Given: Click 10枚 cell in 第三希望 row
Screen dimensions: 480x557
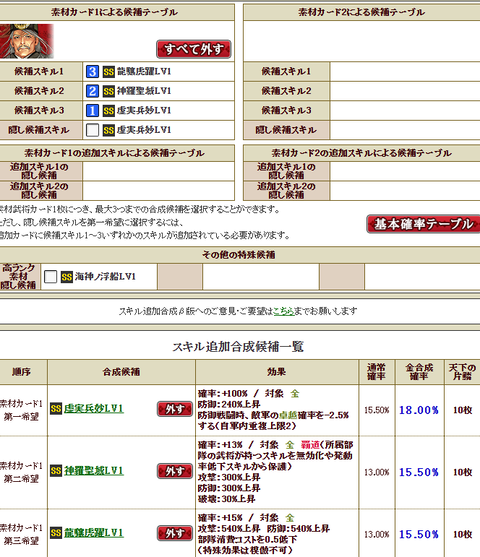Looking at the screenshot, I should (x=462, y=534).
